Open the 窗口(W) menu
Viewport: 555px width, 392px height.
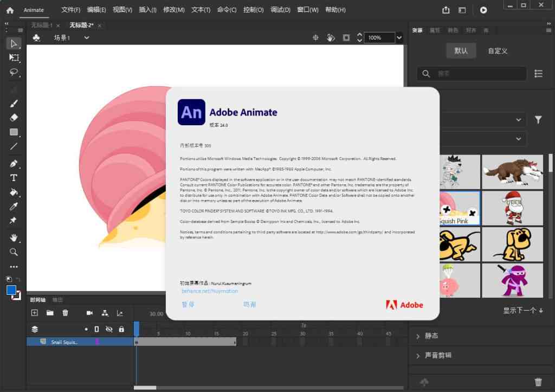tap(308, 10)
